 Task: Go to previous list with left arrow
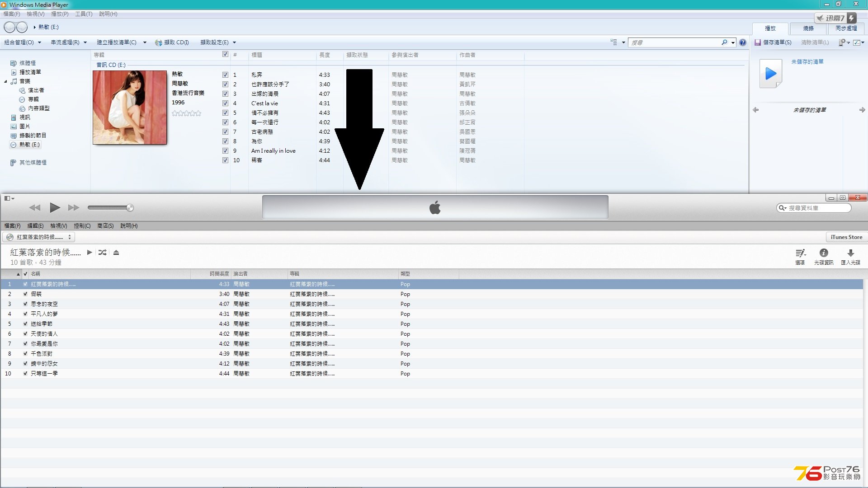tap(755, 110)
